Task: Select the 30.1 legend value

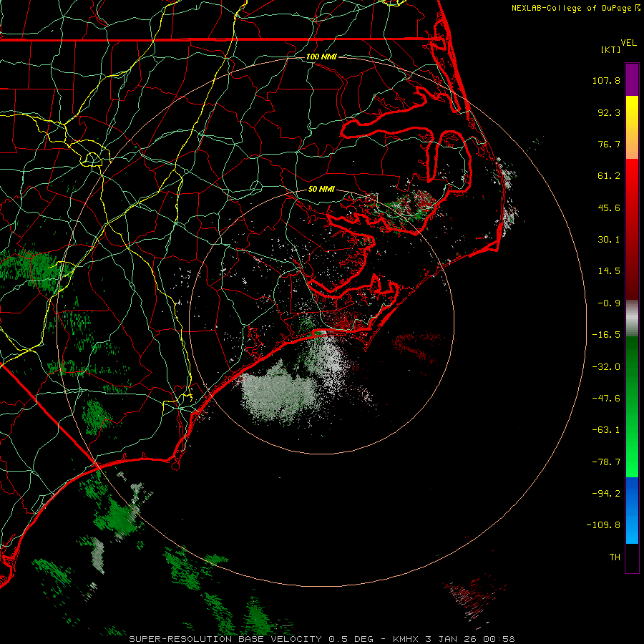Action: pyautogui.click(x=609, y=240)
